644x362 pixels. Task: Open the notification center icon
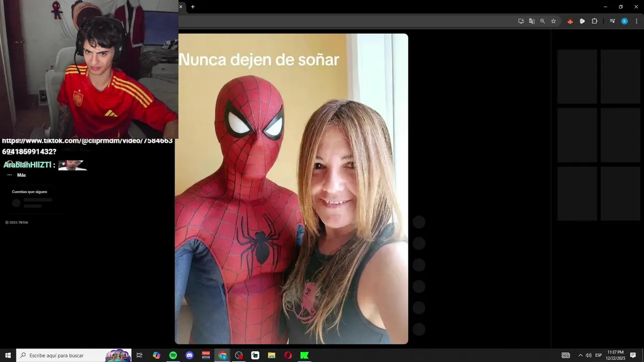tap(633, 355)
